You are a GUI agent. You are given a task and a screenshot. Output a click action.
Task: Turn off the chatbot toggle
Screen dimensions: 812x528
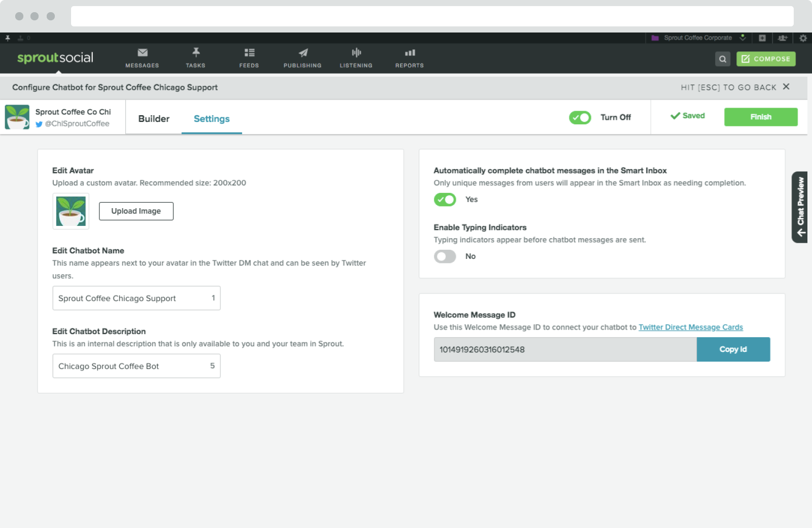pos(580,118)
